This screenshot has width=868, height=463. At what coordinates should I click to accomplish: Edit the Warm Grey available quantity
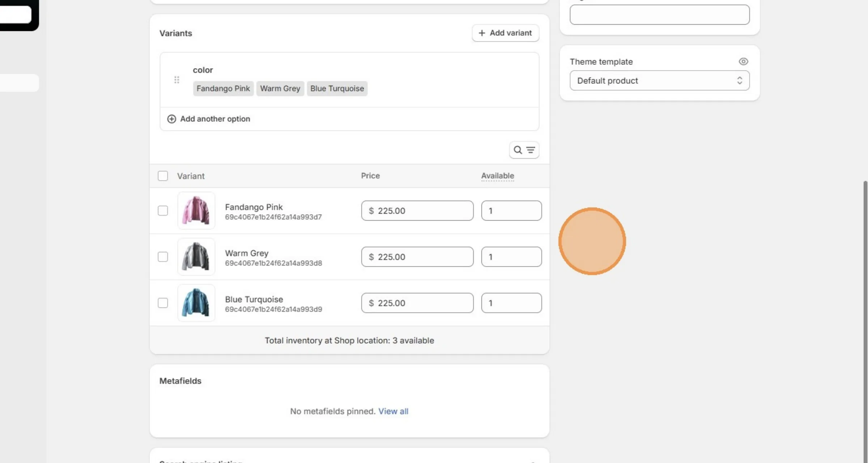click(x=511, y=257)
